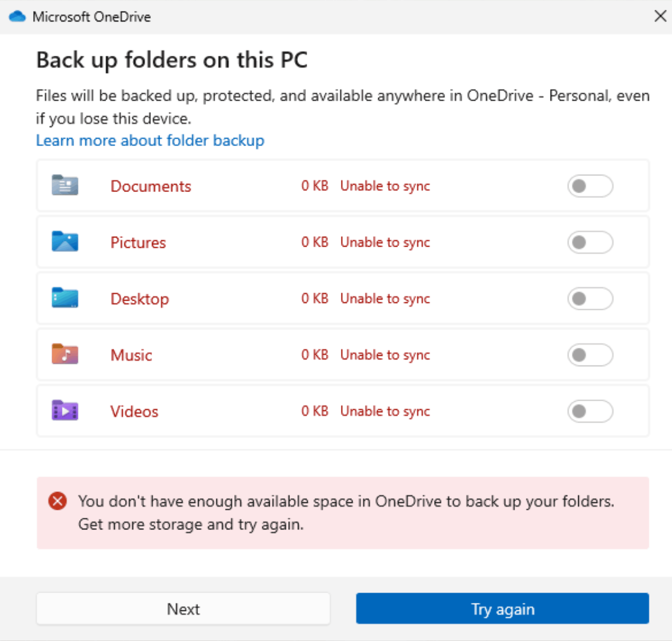Click the Desktop folder icon

pyautogui.click(x=64, y=298)
